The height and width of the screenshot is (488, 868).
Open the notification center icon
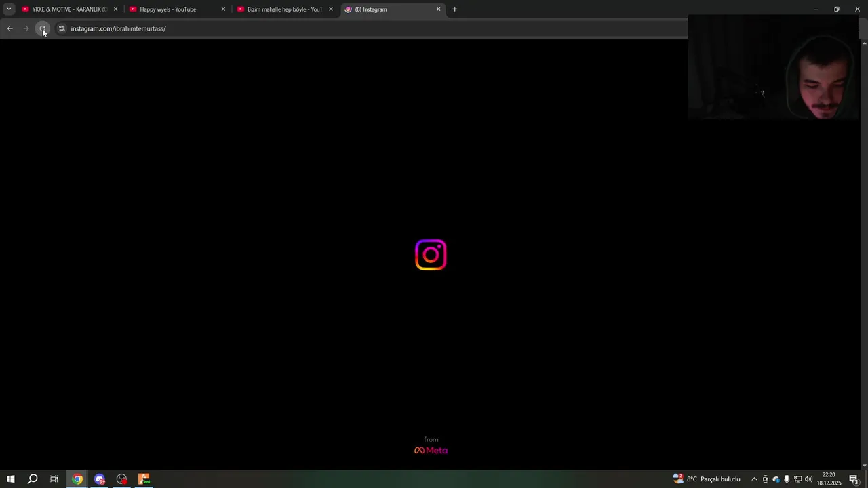854,479
